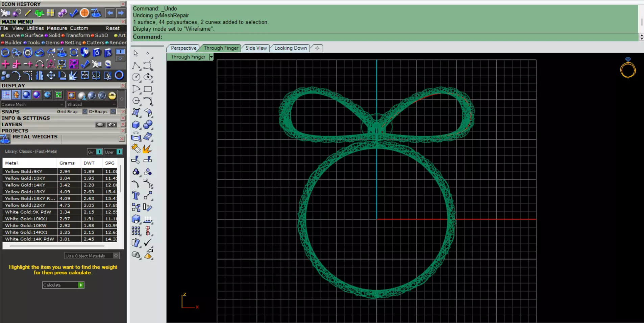The width and height of the screenshot is (644, 323).
Task: Switch to the Perspective viewport tab
Action: [183, 48]
